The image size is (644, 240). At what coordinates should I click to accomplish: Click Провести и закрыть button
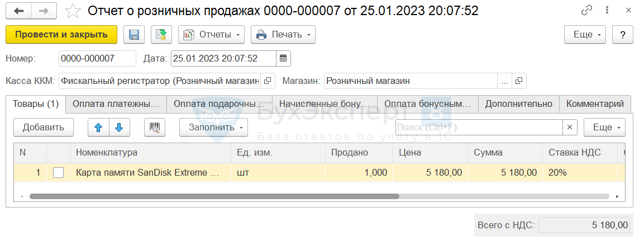61,35
